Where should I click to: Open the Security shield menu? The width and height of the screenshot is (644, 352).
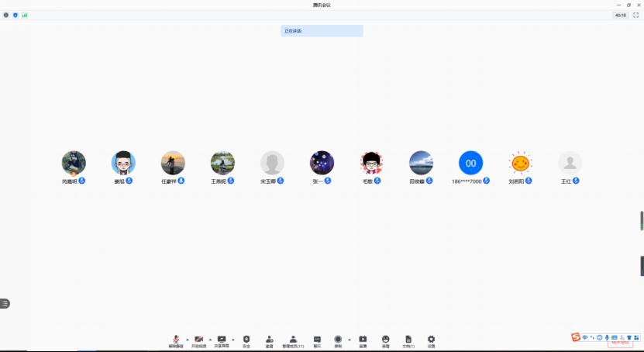[246, 340]
